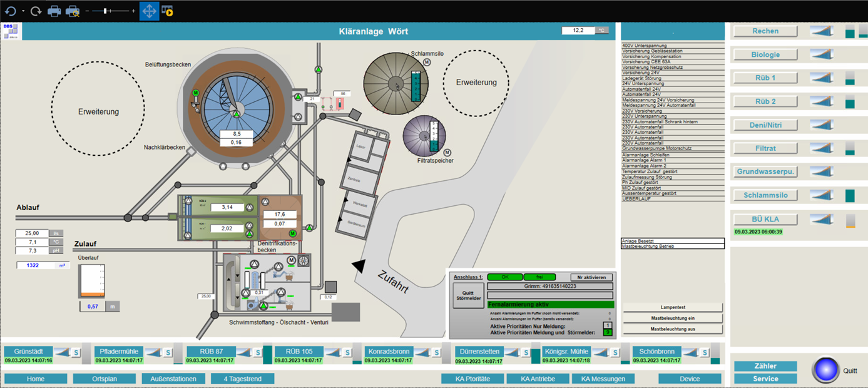The width and height of the screenshot is (868, 388).
Task: Switch on Mastbeleuchtung ein
Action: [x=672, y=318]
